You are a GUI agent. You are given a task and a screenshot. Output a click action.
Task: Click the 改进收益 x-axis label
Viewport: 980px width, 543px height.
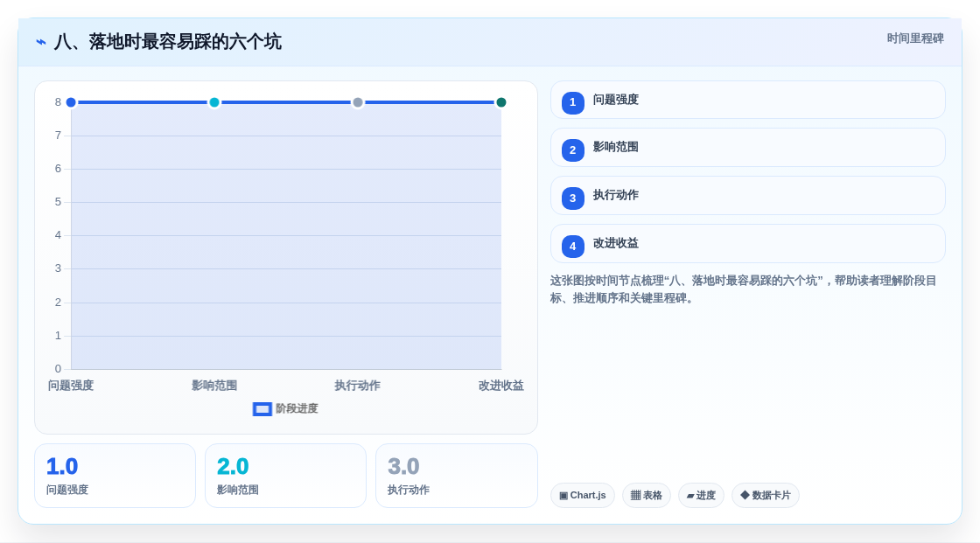[x=501, y=386]
